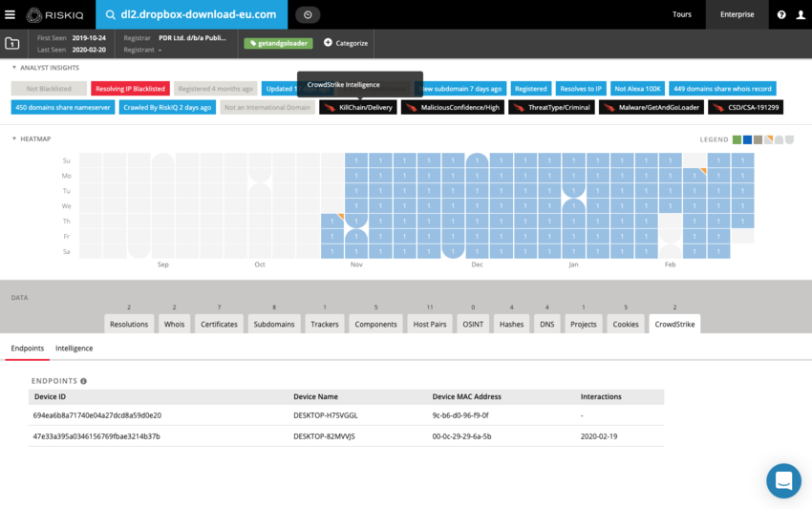
Task: Collapse the Analyst Insights section
Action: click(14, 68)
